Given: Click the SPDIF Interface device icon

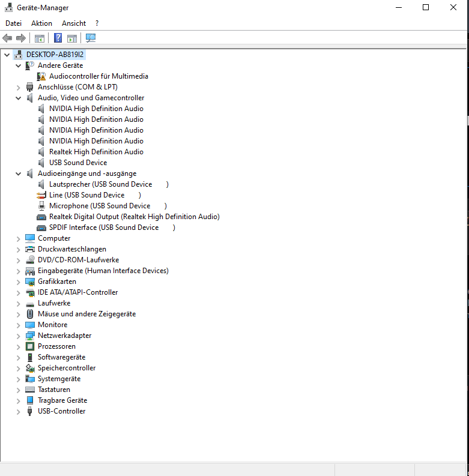Looking at the screenshot, I should pos(41,228).
